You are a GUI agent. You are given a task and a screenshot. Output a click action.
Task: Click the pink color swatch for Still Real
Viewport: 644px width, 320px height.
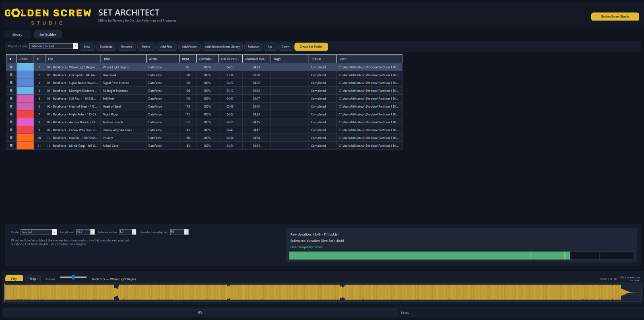pos(25,99)
